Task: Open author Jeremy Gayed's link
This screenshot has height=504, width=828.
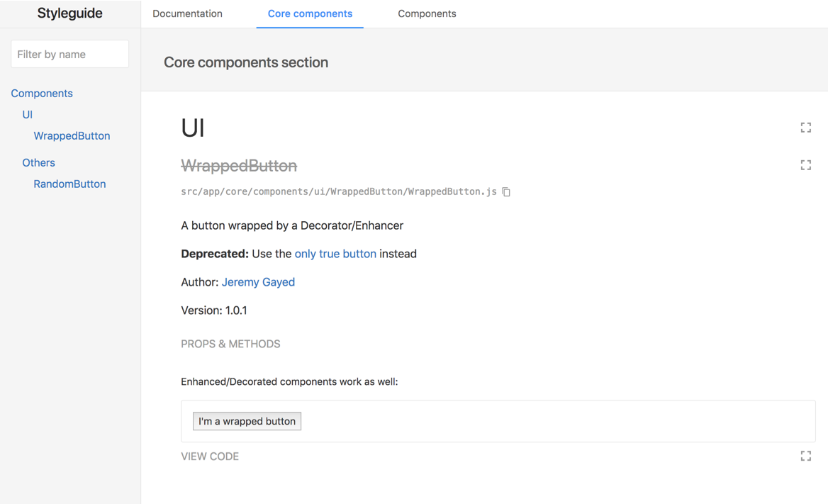Action: [258, 282]
